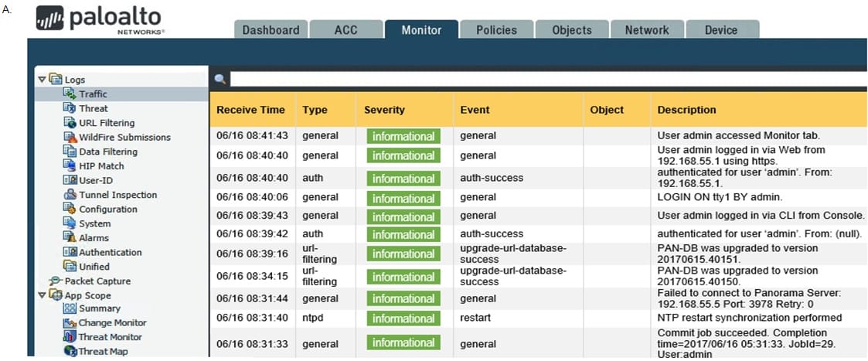Open the Change Monitor icon
This screenshot has height=361, width=868.
tap(70, 323)
